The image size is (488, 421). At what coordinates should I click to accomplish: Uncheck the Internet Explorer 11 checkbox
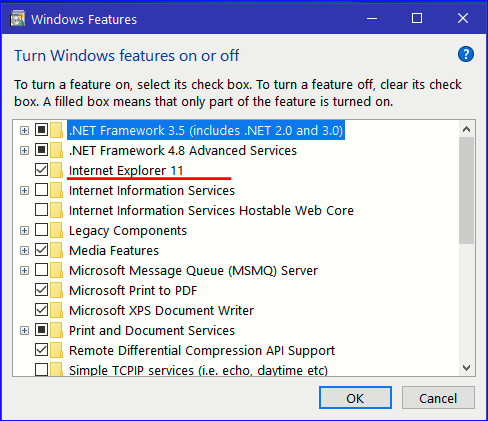pyautogui.click(x=41, y=170)
